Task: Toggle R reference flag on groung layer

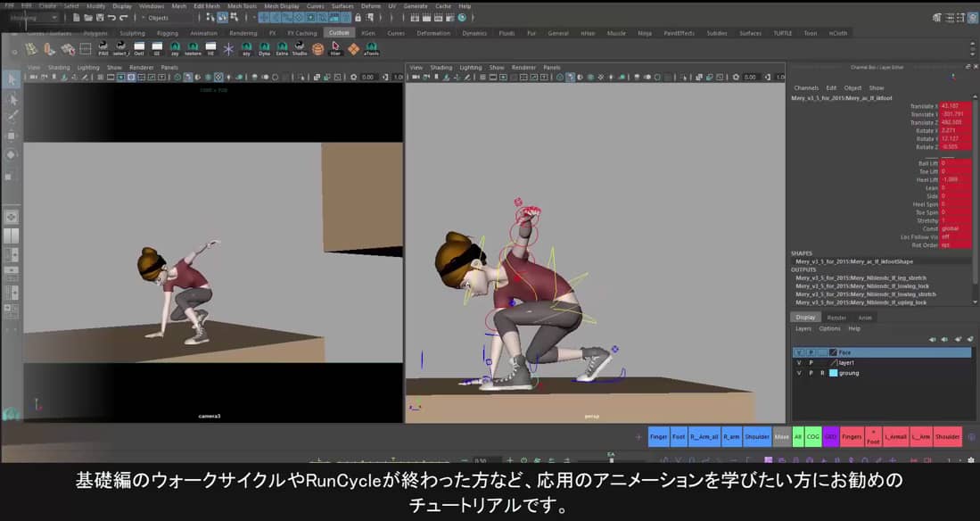Action: (822, 373)
